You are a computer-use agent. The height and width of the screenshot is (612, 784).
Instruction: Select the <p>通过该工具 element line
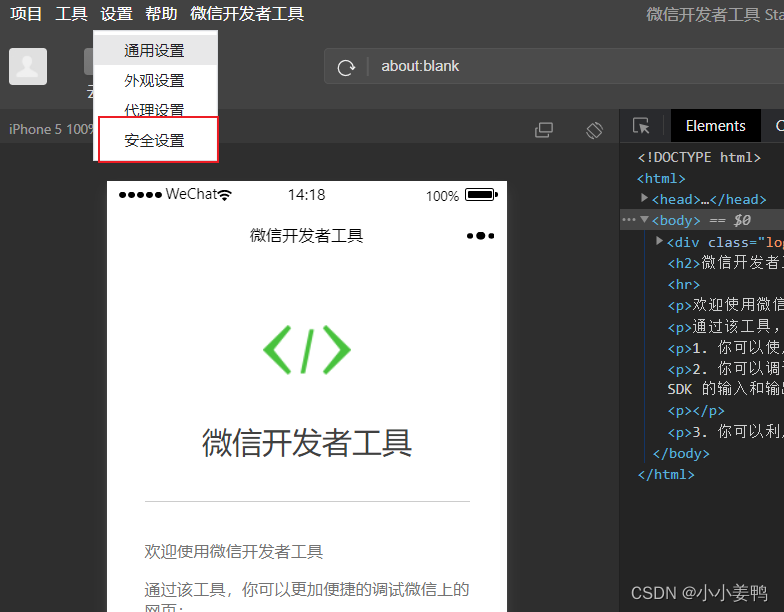(x=726, y=326)
